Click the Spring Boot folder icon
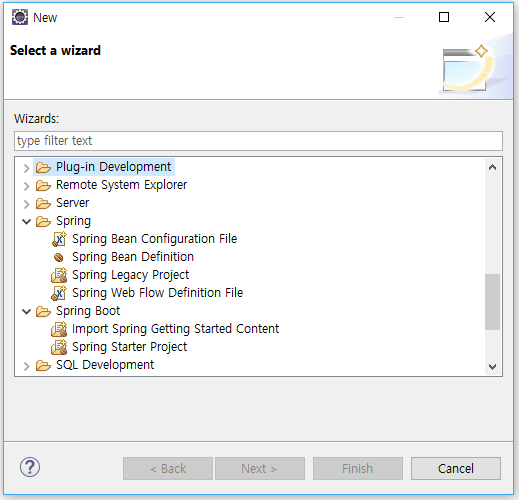519x500 pixels. [43, 311]
